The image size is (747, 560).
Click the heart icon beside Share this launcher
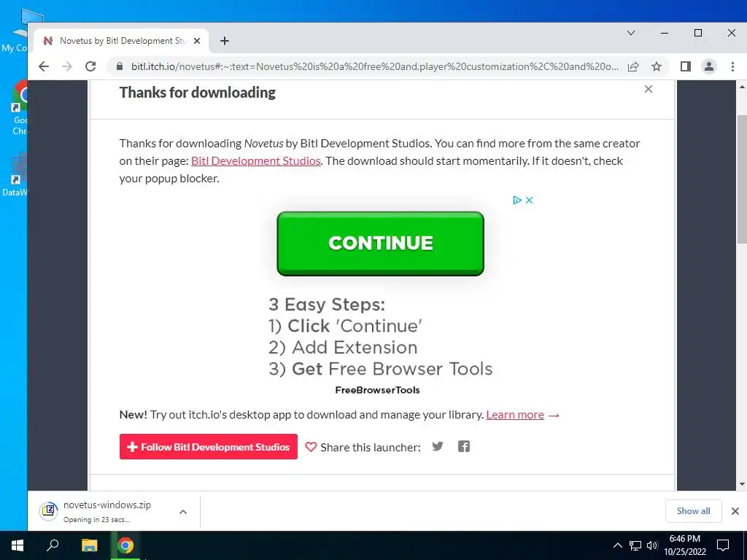[311, 447]
